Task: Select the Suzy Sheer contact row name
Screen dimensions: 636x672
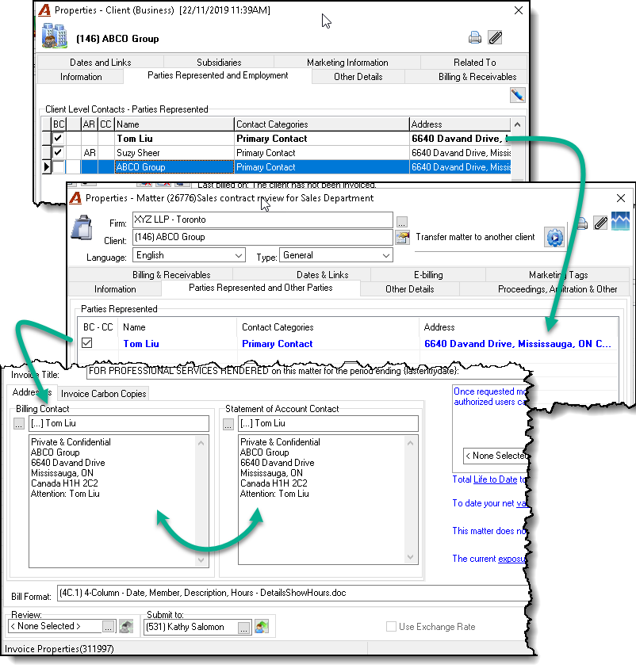Action: [x=138, y=153]
